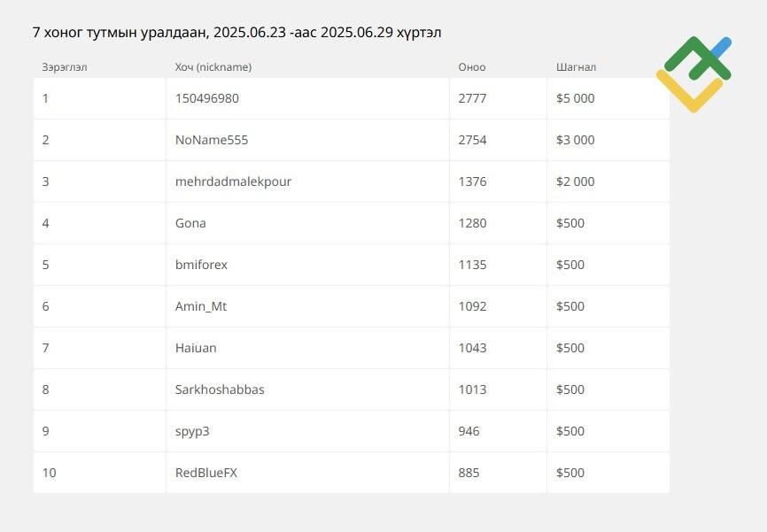Select nickname RedBlueFX

pyautogui.click(x=206, y=473)
